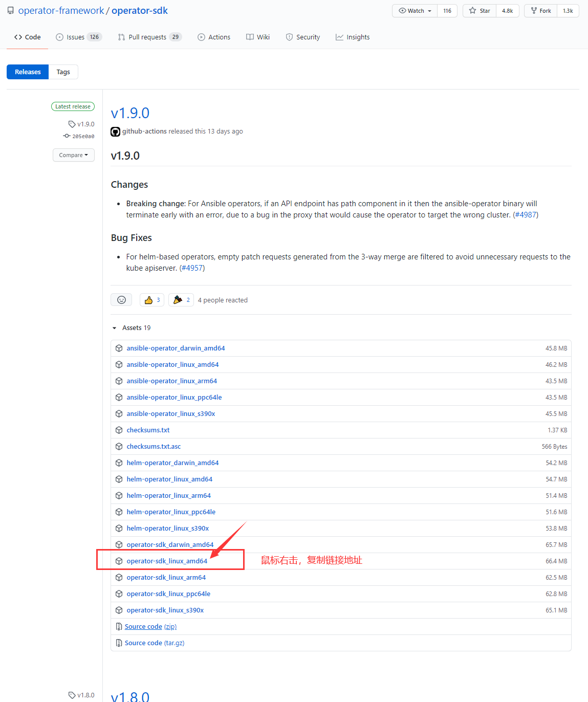Viewport: 588px width, 702px height.
Task: Download ansible-operator_linux_arm64
Action: pos(172,381)
